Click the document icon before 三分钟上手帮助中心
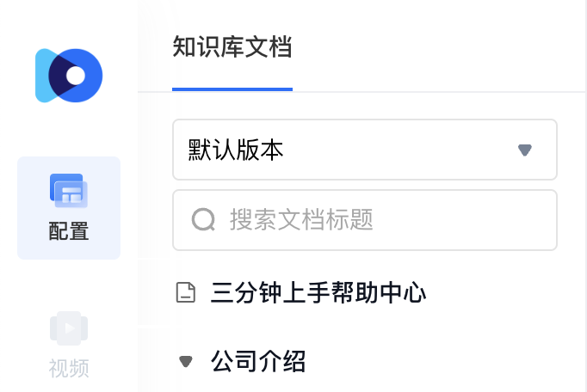587x392 pixels. coord(186,292)
